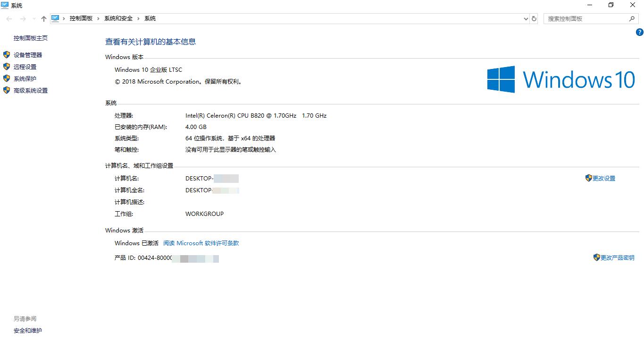Click the help question mark icon
This screenshot has width=644, height=343.
(640, 32)
